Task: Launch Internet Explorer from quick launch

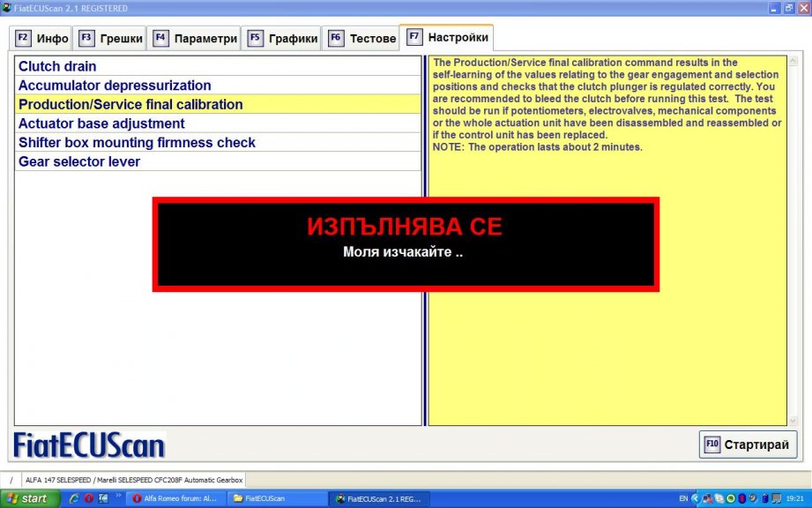Action: click(x=75, y=498)
